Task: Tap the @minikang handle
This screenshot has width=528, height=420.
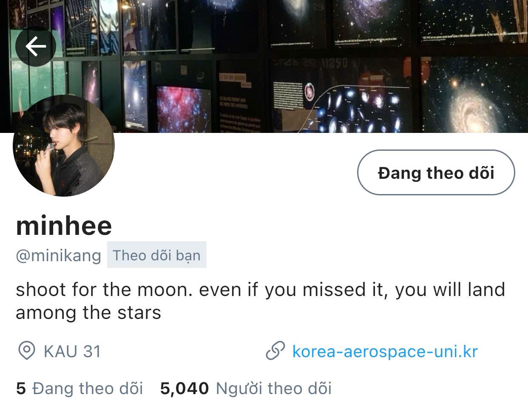Action: (59, 256)
